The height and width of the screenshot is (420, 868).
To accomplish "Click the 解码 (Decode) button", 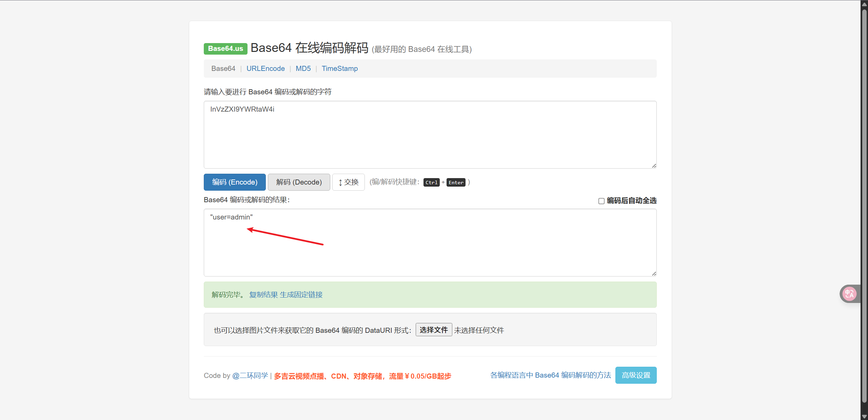I will pyautogui.click(x=299, y=182).
